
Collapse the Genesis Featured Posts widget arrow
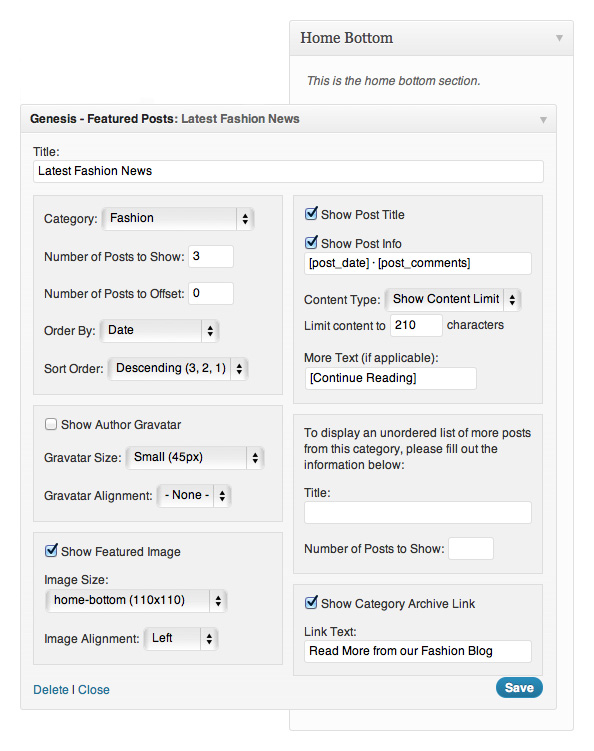pos(543,120)
